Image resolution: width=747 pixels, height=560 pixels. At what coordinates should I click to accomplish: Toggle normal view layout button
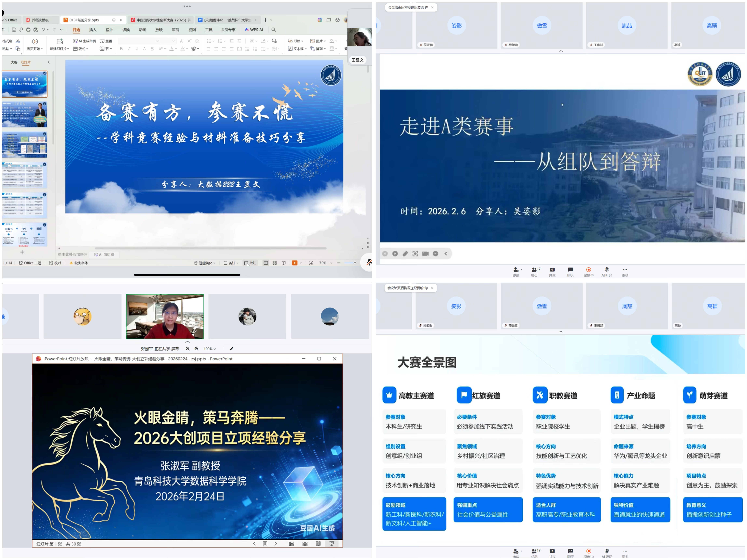click(266, 263)
